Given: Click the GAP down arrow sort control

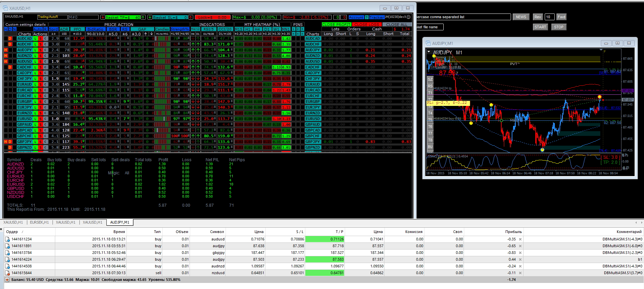Looking at the screenshot, I should coord(151,34).
